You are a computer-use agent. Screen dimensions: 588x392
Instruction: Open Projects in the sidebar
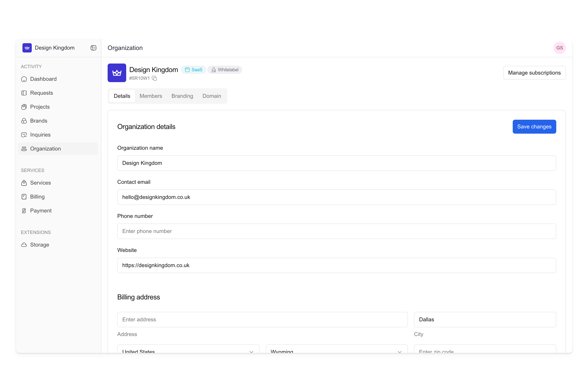pos(58,107)
